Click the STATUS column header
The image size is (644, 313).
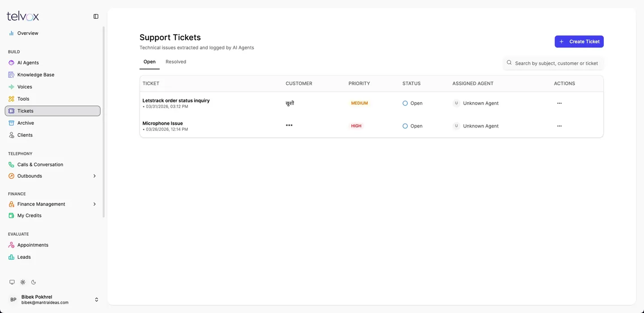[411, 84]
